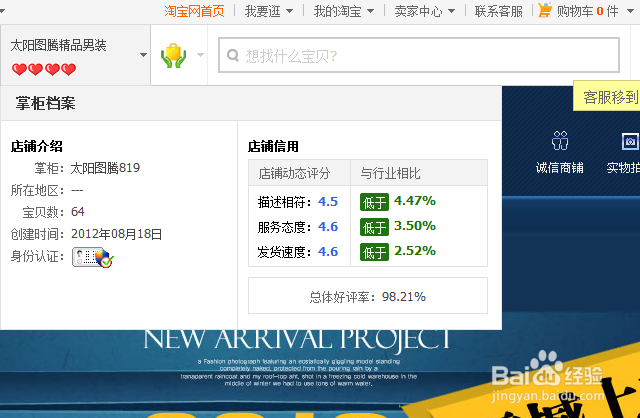Click the 发货速度 score 4.6
Image resolution: width=640 pixels, height=418 pixels.
point(328,251)
